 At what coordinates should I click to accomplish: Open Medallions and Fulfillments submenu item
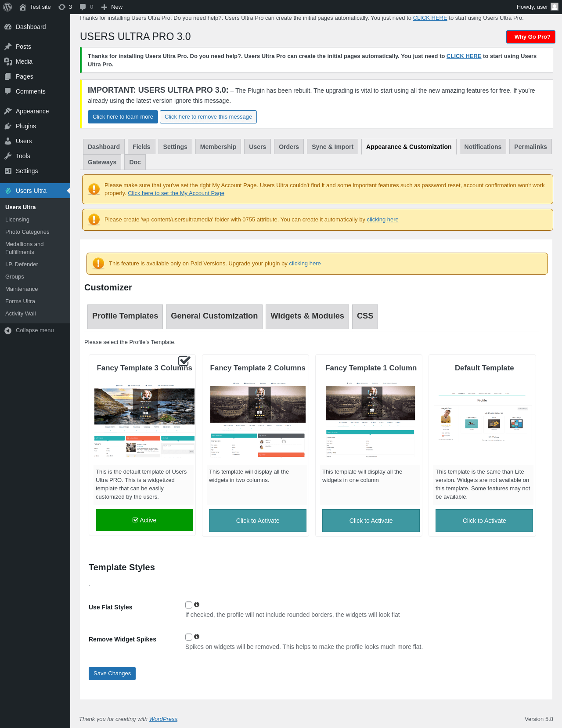(25, 248)
